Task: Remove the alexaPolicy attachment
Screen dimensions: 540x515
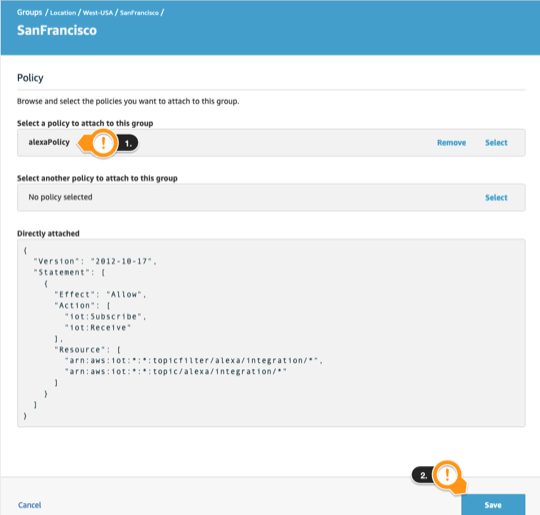Action: [x=451, y=143]
